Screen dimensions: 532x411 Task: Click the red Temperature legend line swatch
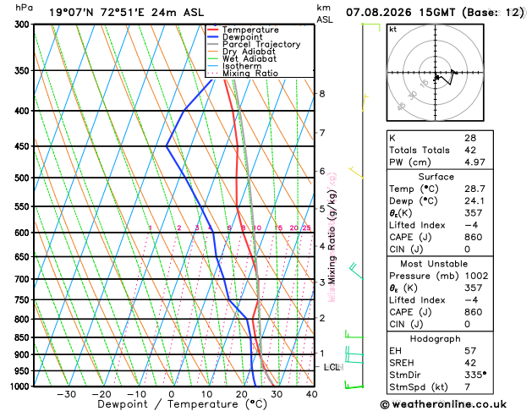pos(213,30)
